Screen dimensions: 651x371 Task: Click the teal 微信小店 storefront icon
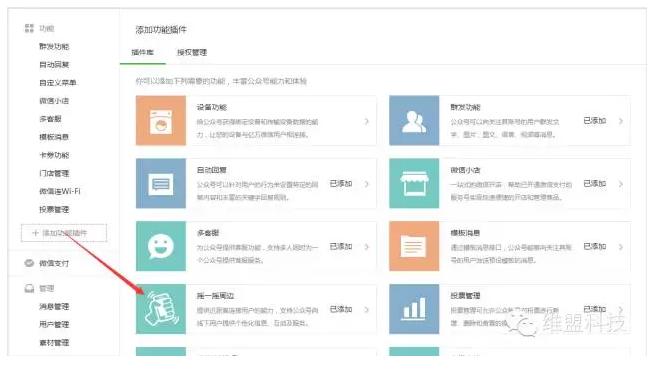414,183
